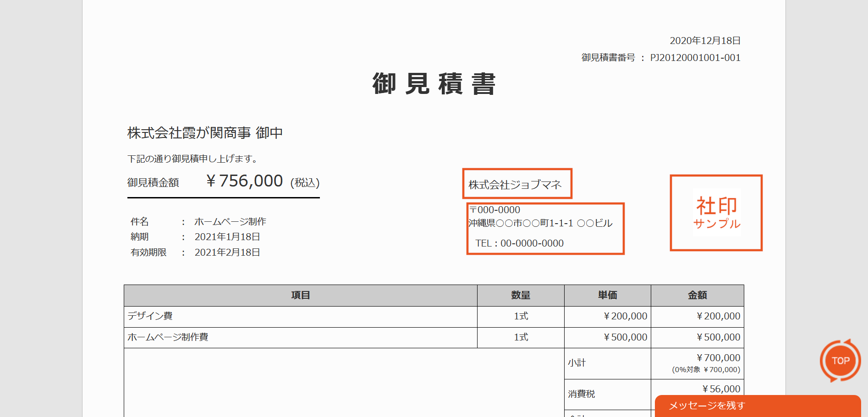Image resolution: width=868 pixels, height=417 pixels.
Task: Click the (0%対象 ￥700,000) note
Action: click(x=706, y=370)
